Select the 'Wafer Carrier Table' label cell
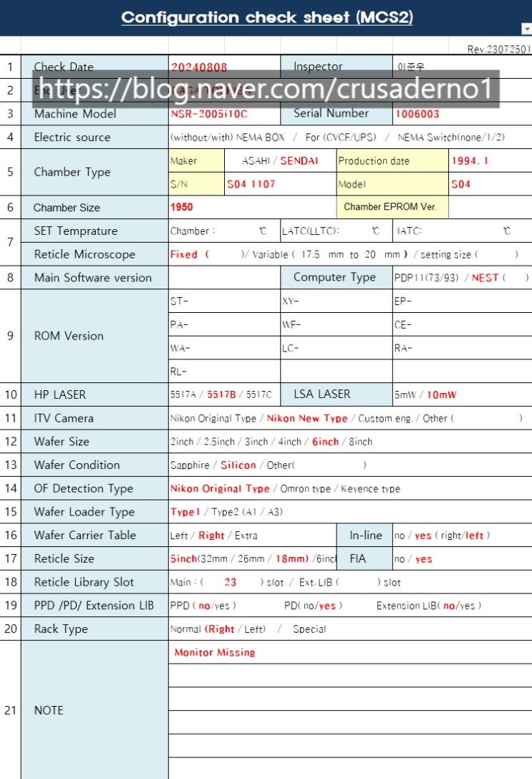 [x=95, y=535]
